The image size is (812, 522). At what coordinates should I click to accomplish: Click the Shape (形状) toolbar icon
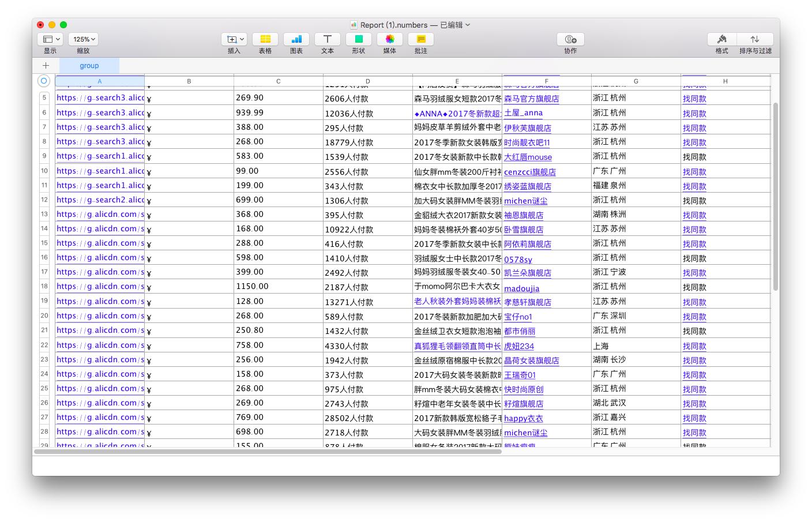(x=358, y=39)
